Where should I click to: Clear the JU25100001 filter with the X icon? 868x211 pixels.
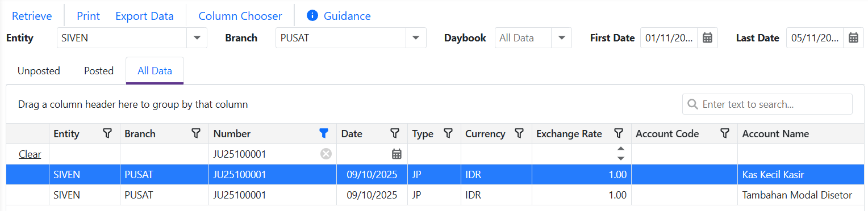coord(325,154)
